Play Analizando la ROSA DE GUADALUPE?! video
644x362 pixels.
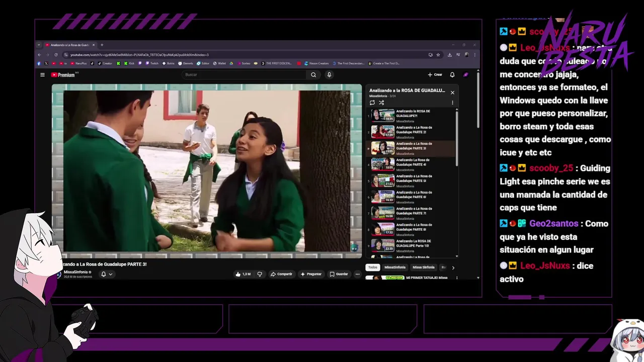click(412, 116)
